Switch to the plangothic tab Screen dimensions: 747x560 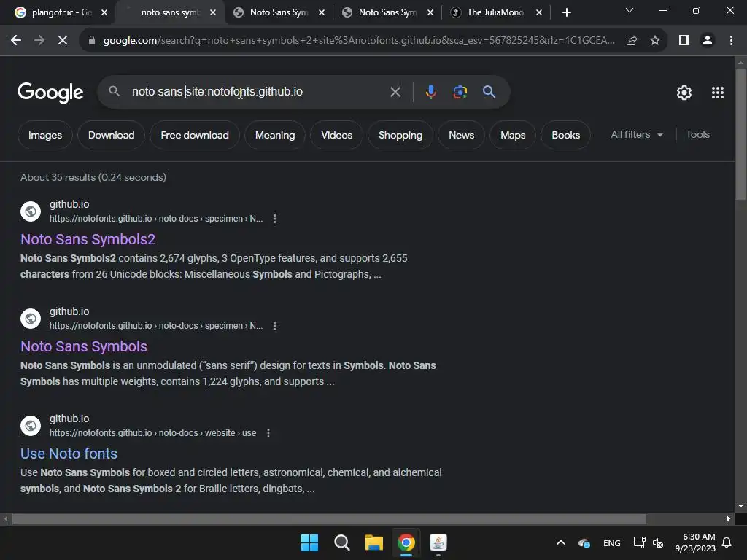point(61,12)
